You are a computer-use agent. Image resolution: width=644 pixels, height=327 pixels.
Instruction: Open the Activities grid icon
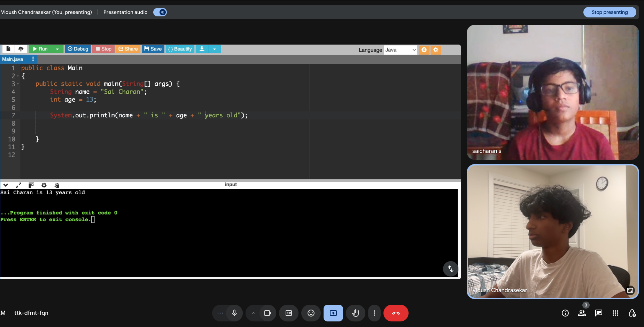[615, 313]
